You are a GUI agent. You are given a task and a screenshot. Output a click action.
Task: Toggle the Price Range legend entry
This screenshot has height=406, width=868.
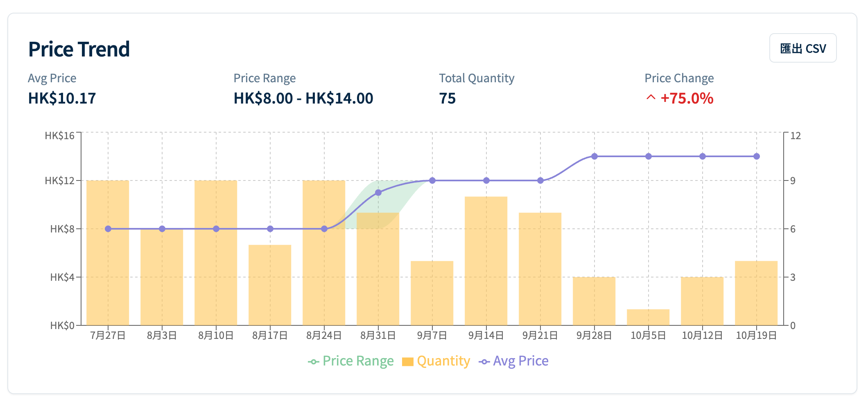350,361
